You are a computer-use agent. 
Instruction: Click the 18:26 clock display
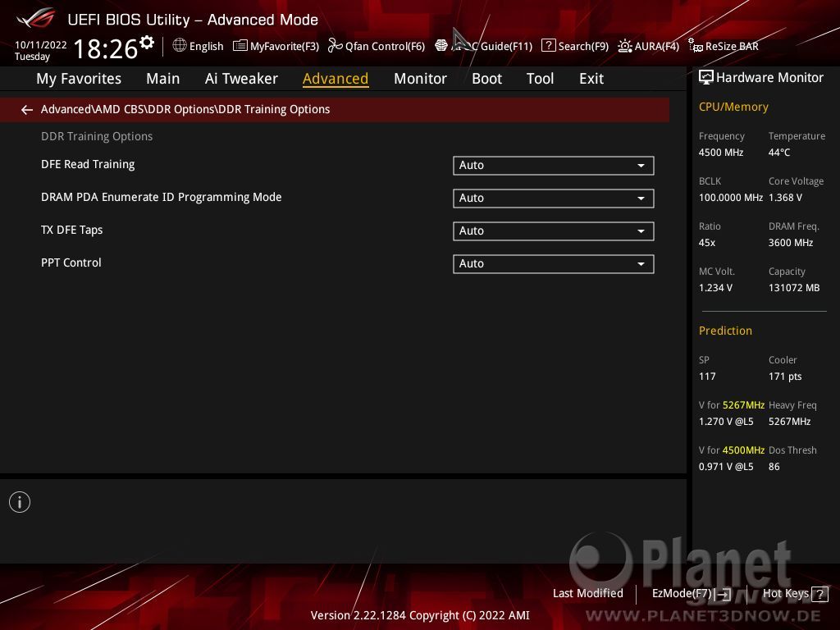point(106,48)
